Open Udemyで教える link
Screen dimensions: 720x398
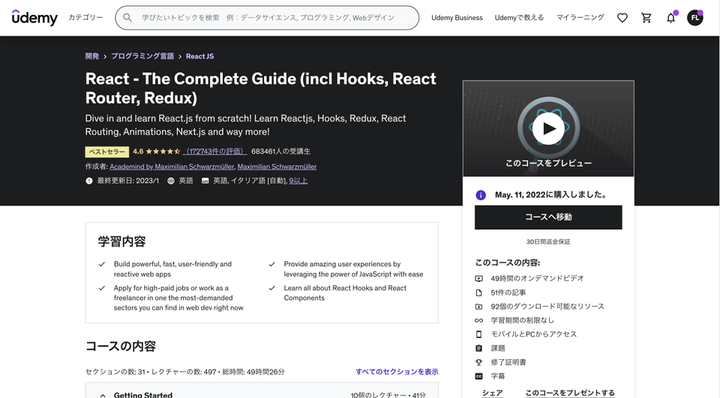(519, 17)
